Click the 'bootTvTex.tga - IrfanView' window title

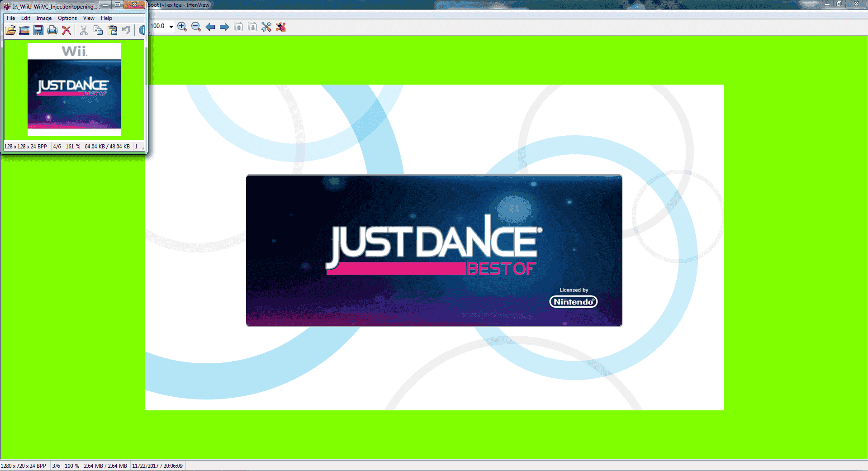[179, 5]
